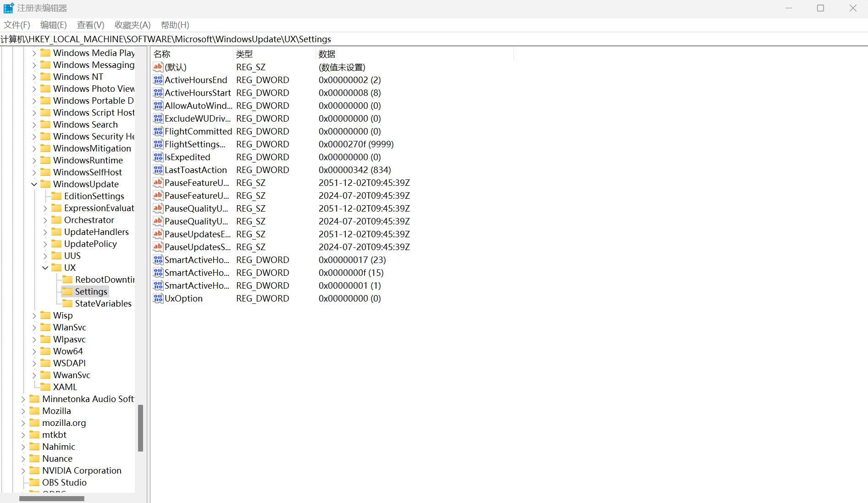The height and width of the screenshot is (503, 868).
Task: Select the StateVariables folder icon
Action: (67, 303)
